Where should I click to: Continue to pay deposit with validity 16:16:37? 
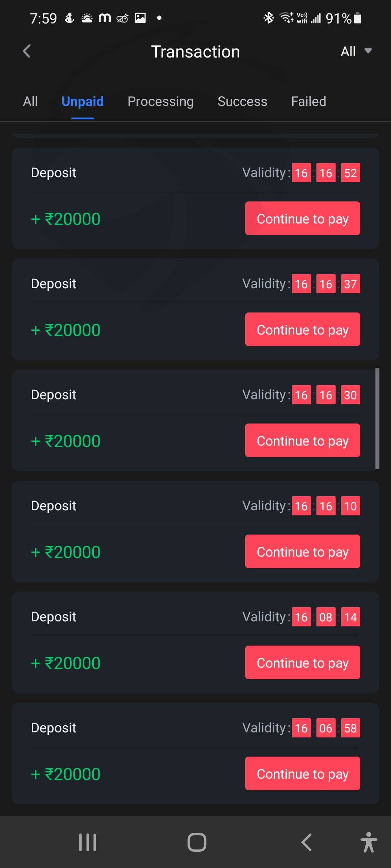point(302,329)
